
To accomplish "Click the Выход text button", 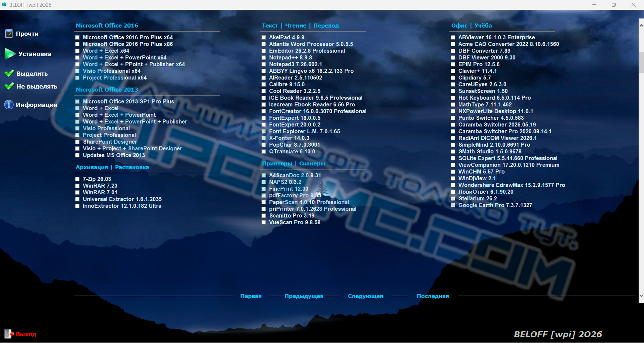I will (26, 334).
